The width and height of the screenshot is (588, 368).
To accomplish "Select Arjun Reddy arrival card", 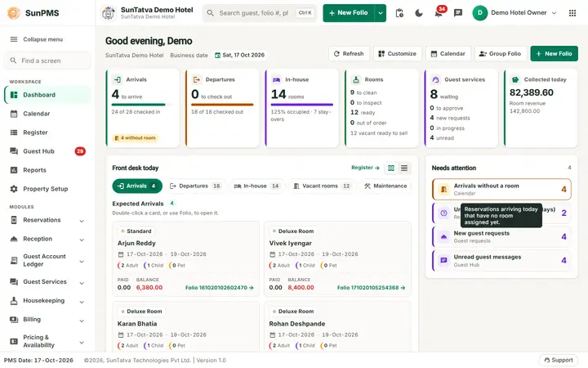I will (186, 259).
